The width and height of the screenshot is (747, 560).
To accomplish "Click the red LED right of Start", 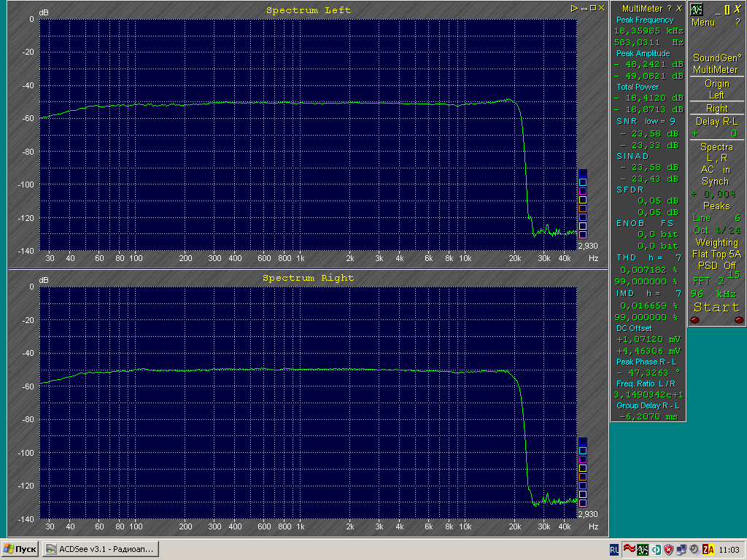I will coord(738,320).
